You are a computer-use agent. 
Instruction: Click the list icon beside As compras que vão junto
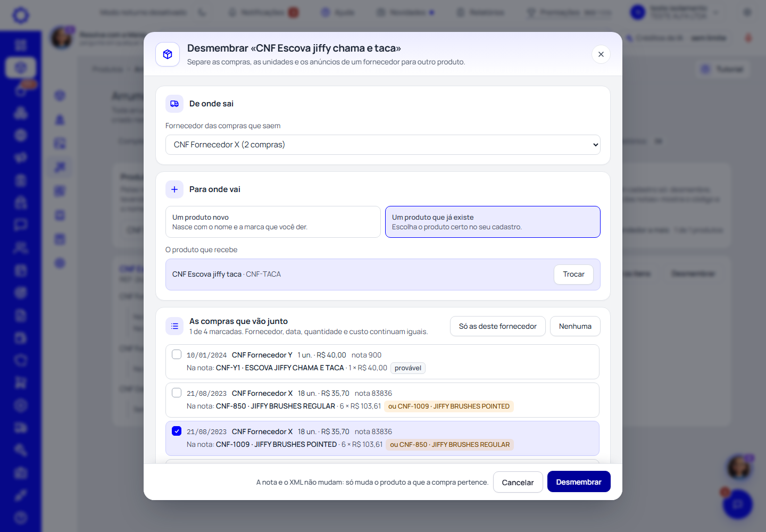174,326
